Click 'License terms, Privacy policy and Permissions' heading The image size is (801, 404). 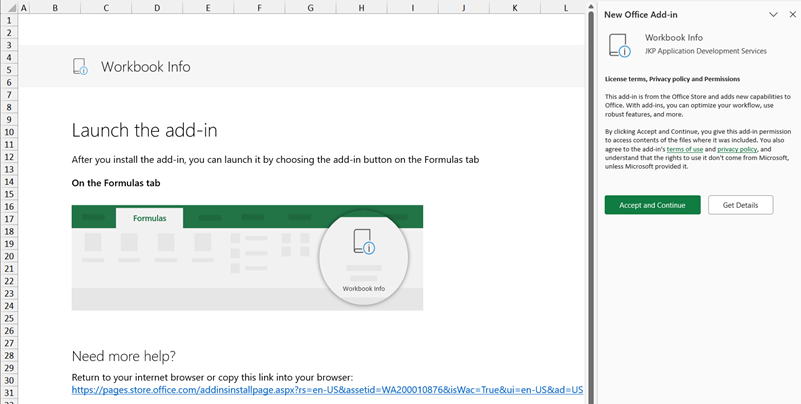672,79
